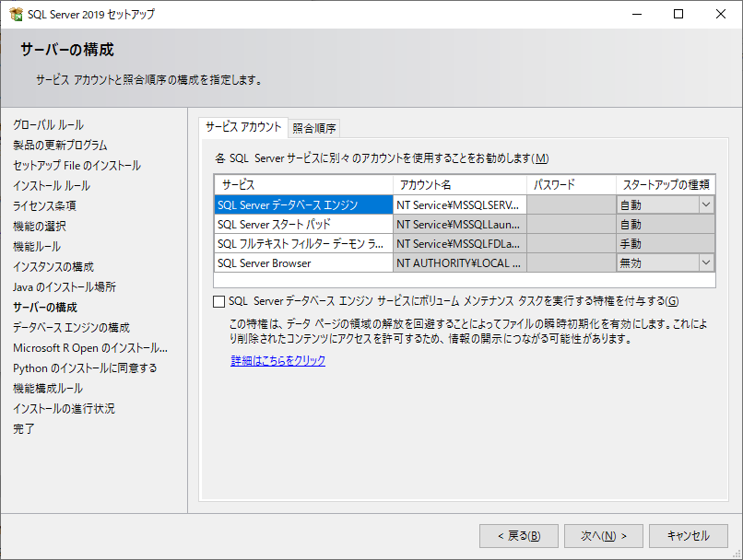Select the サービス アカウント tab
Viewport: 743px width, 560px height.
pos(243,127)
